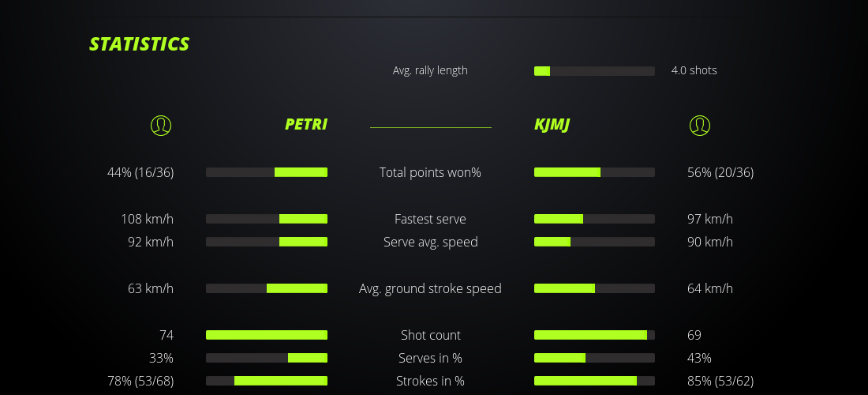
Task: Click KJMJ's Total points won bar
Action: tap(594, 172)
